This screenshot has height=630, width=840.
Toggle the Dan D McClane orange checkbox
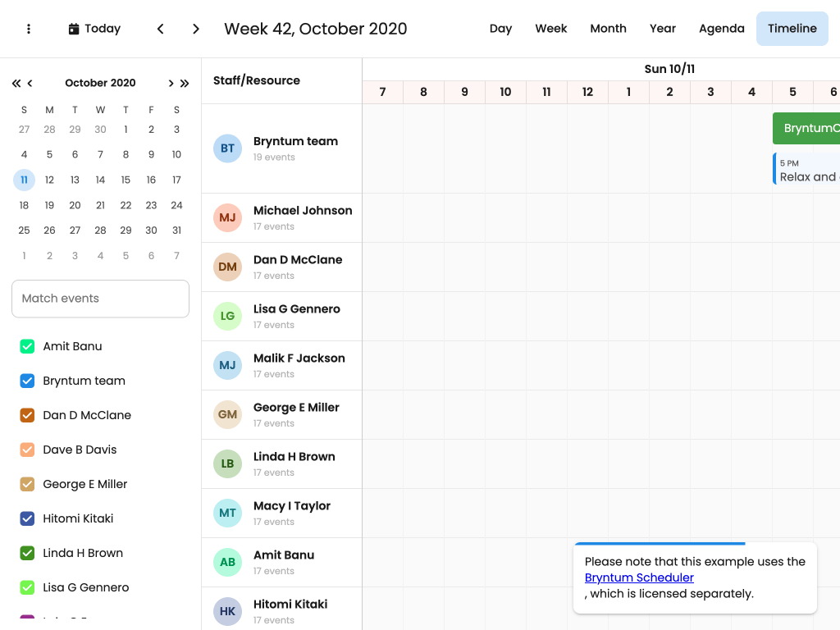27,415
